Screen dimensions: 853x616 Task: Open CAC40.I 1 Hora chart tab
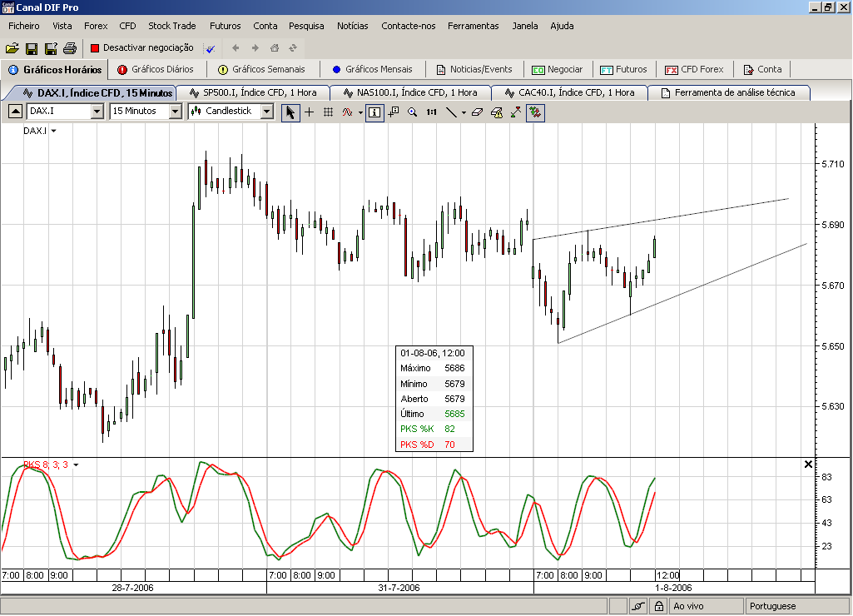pos(570,93)
